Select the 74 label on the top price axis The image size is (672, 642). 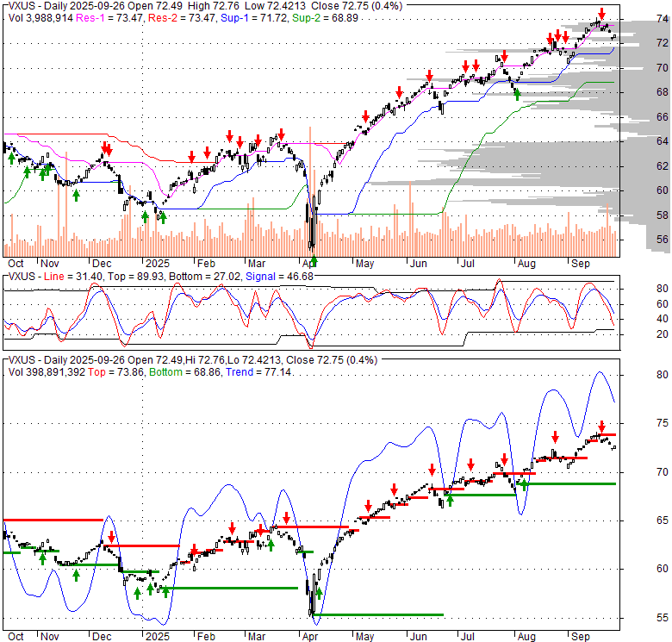[663, 19]
